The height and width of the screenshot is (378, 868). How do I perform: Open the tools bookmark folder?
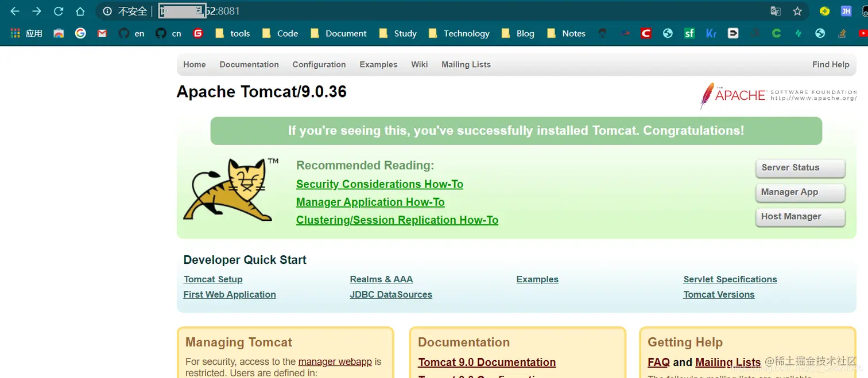pyautogui.click(x=232, y=33)
